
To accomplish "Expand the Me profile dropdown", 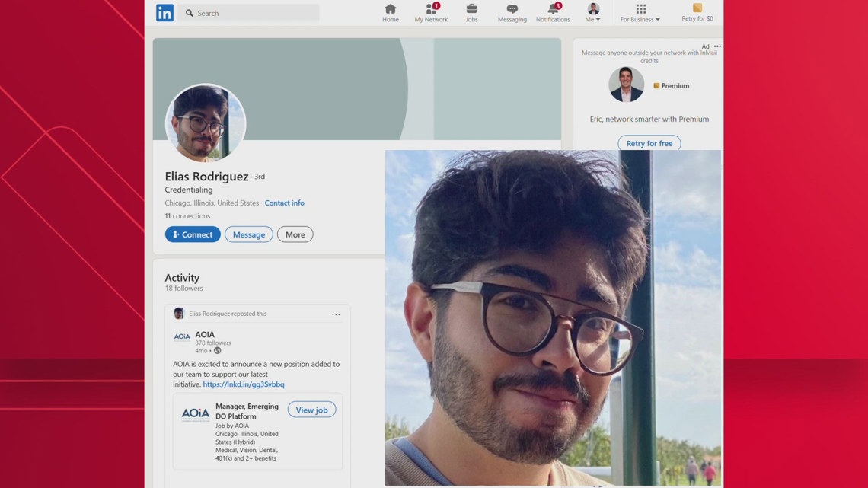I will [593, 13].
